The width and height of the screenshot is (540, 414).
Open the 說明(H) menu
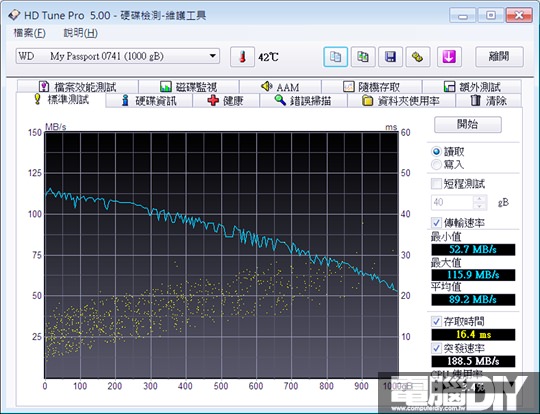81,33
